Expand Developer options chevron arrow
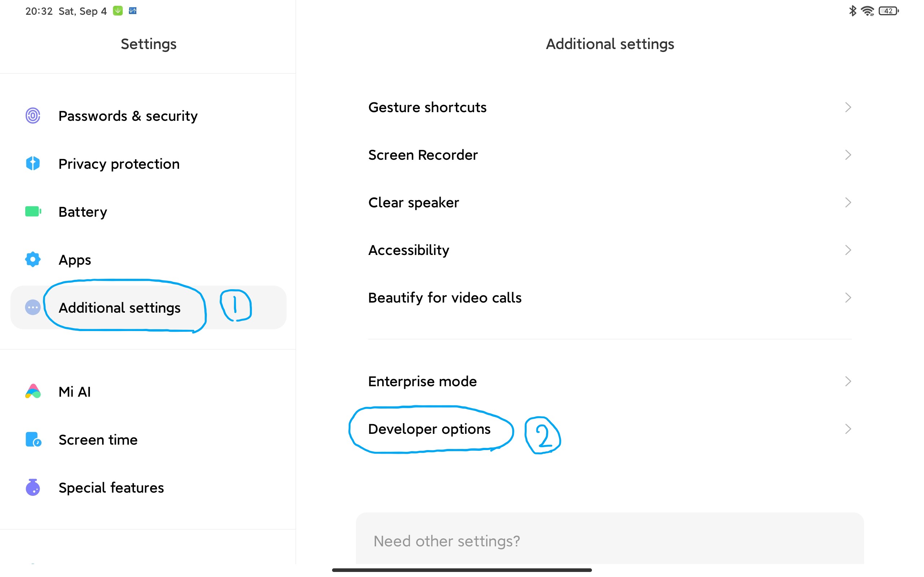 click(847, 429)
